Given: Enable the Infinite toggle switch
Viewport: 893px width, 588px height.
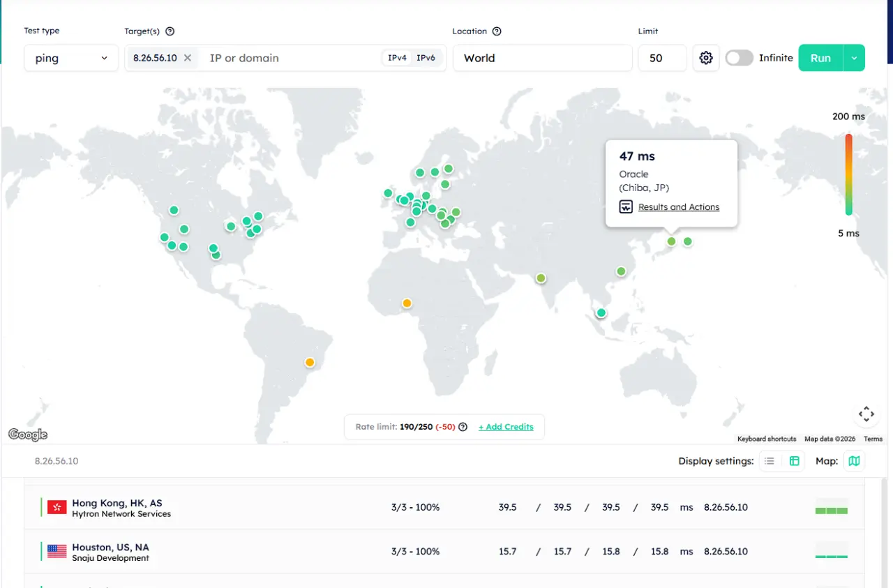Looking at the screenshot, I should coord(739,58).
